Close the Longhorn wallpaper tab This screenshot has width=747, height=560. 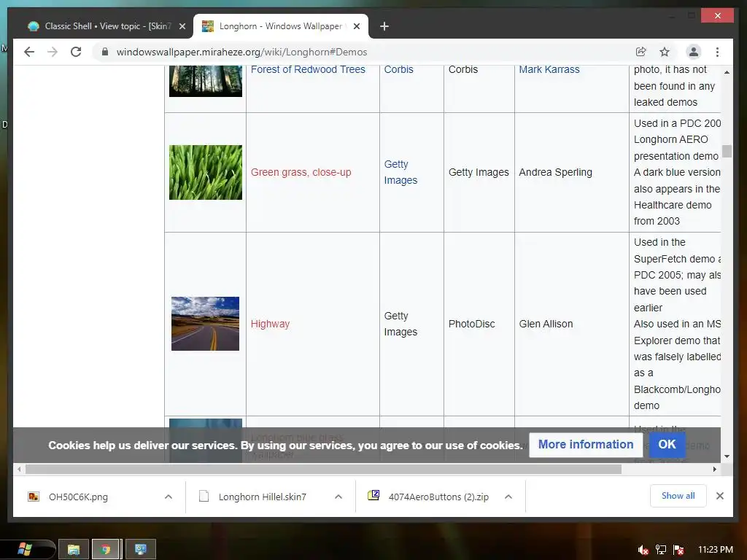point(357,26)
